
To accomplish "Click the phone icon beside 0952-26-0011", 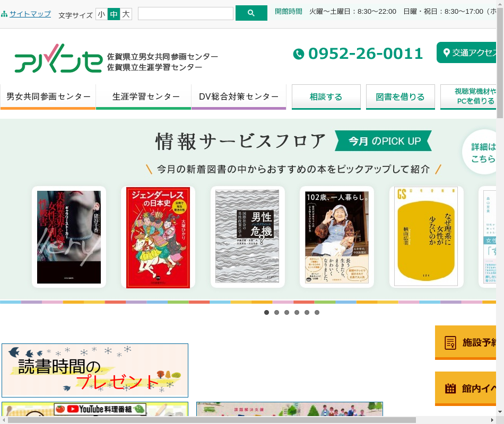I will [x=299, y=54].
